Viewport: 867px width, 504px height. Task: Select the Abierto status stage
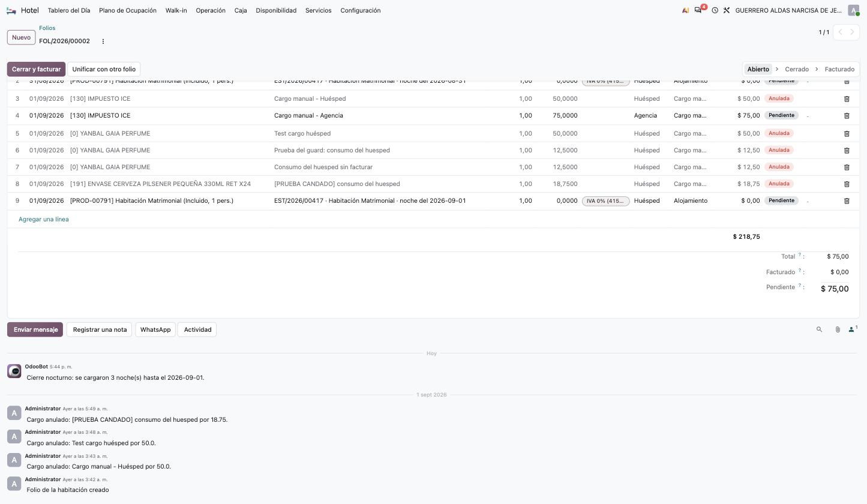coord(758,69)
